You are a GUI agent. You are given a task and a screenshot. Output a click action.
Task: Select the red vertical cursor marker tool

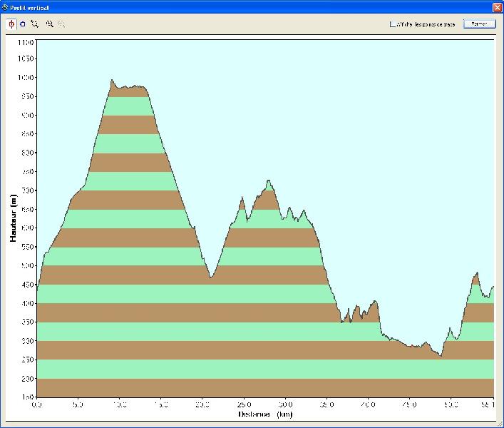[x=11, y=24]
